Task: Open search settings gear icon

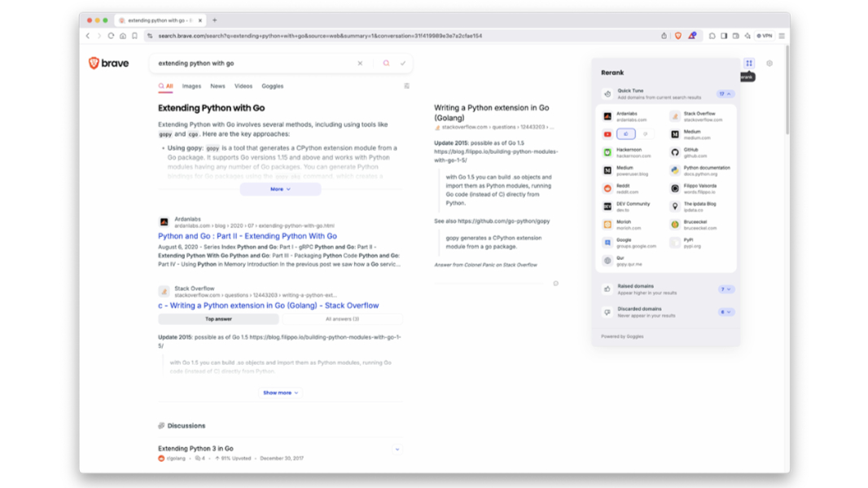Action: [x=769, y=64]
